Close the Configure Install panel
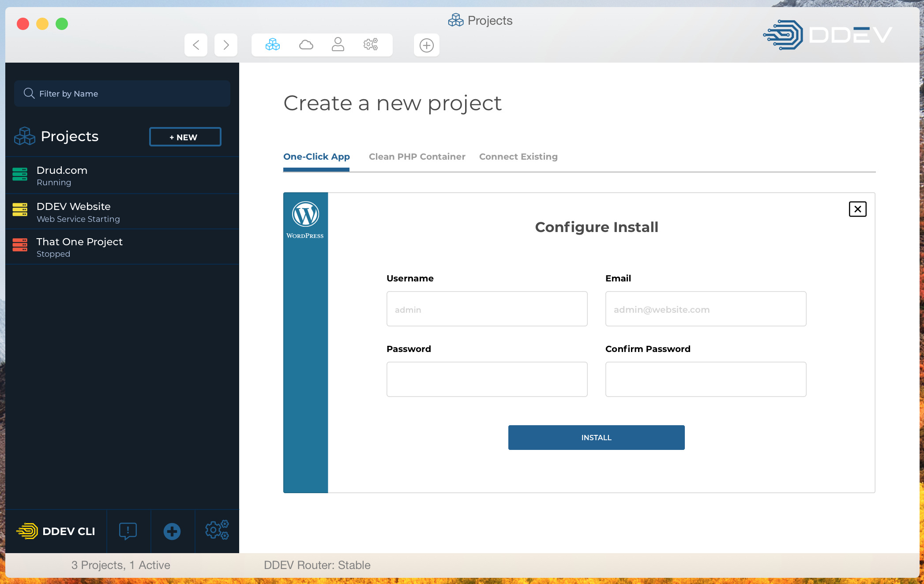This screenshot has width=924, height=584. [857, 209]
